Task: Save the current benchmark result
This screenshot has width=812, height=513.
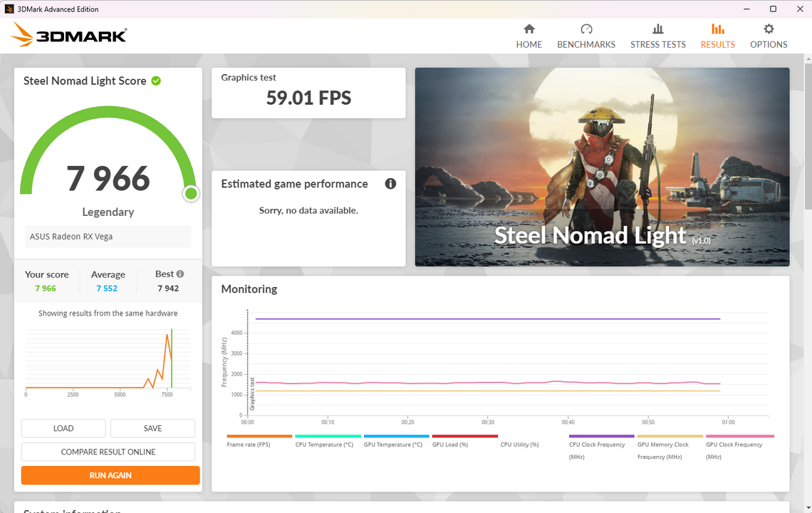Action: coord(152,427)
